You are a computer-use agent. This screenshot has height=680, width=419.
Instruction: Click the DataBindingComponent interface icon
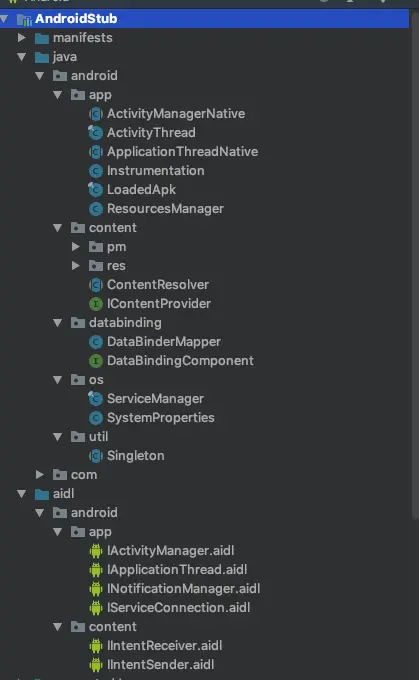pyautogui.click(x=95, y=361)
